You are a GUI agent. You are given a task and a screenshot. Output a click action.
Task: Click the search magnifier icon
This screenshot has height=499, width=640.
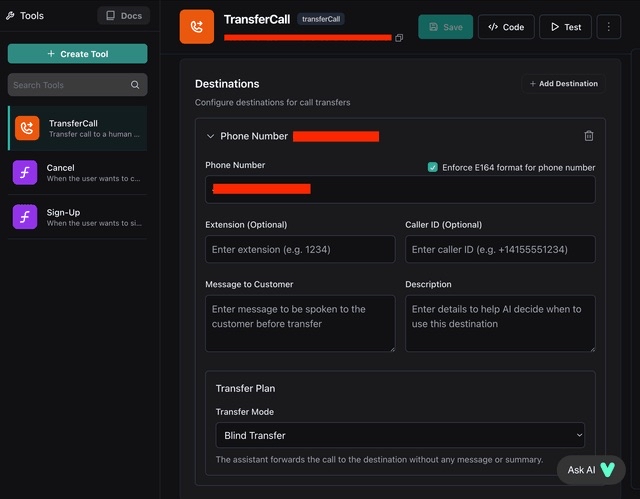pyautogui.click(x=135, y=85)
